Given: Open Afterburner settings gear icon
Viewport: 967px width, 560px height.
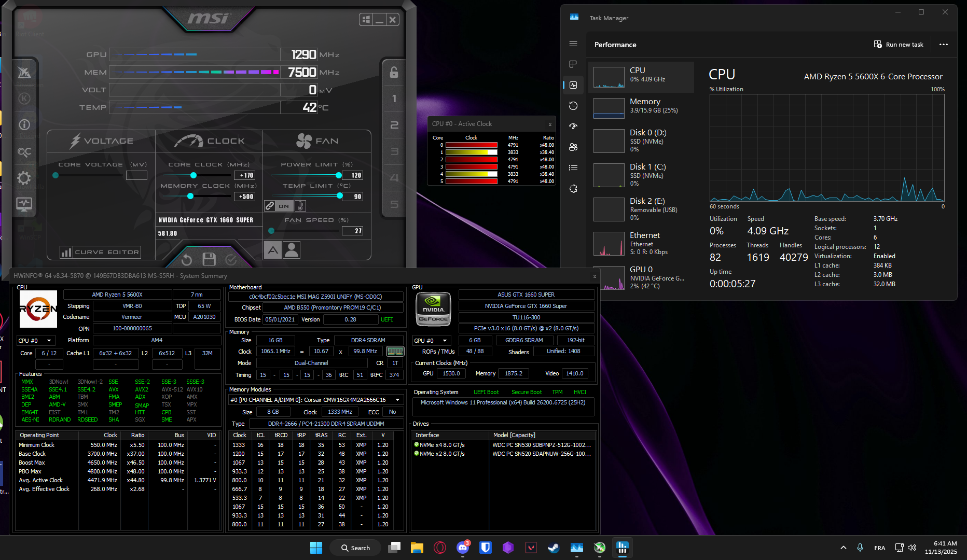Looking at the screenshot, I should click(24, 178).
